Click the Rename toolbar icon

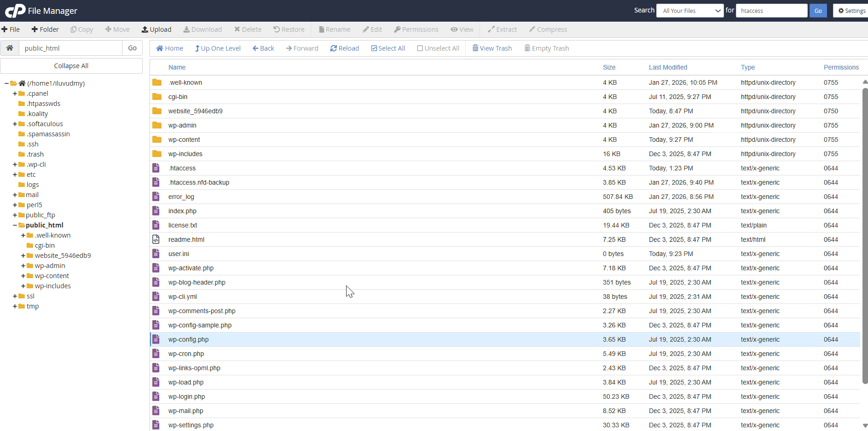(334, 29)
